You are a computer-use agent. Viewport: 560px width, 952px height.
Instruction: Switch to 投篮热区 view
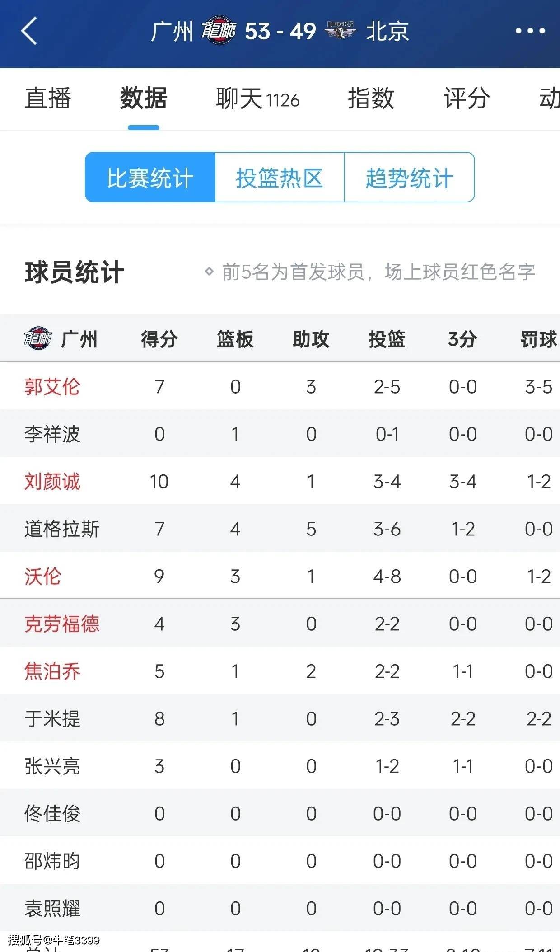pyautogui.click(x=280, y=177)
